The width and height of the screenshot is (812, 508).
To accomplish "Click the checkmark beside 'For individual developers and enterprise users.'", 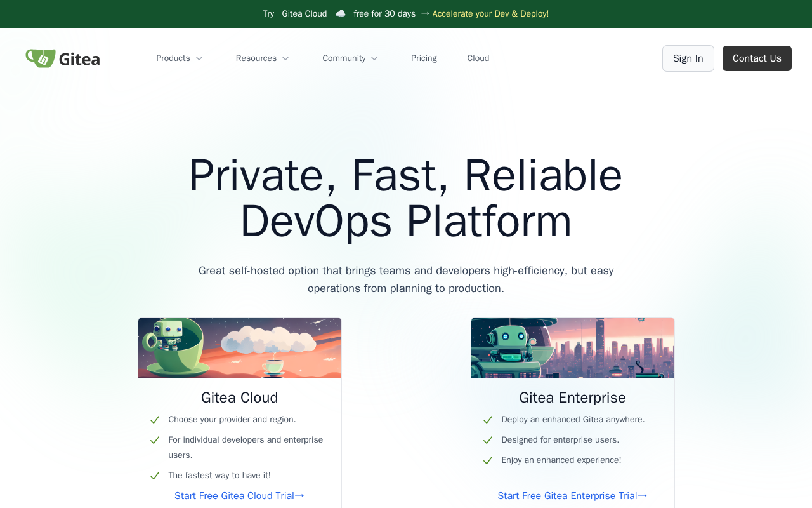I will tap(155, 440).
